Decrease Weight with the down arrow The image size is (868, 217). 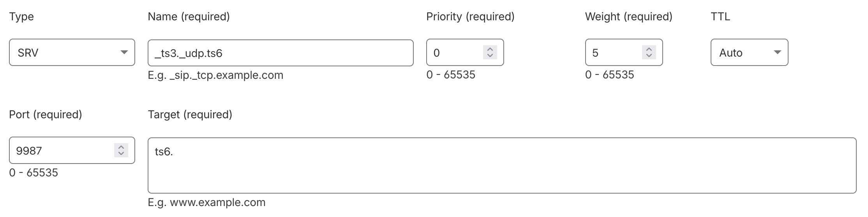[649, 56]
